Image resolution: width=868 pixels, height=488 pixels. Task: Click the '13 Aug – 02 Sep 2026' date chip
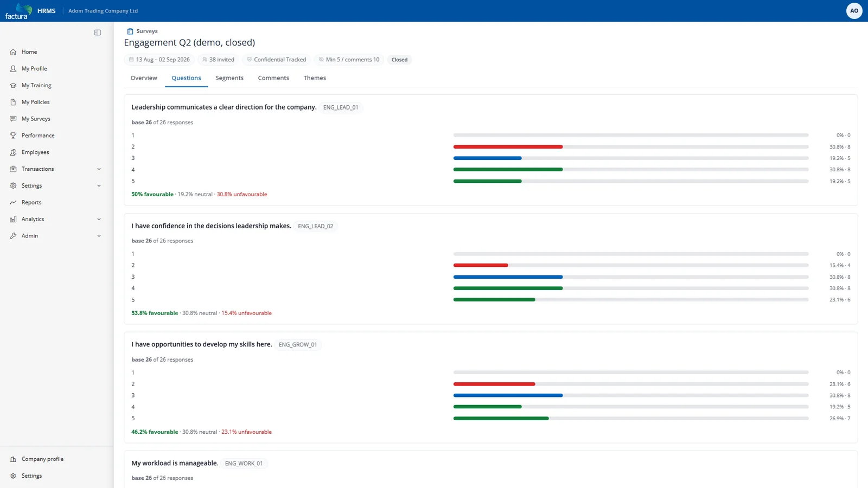point(159,60)
